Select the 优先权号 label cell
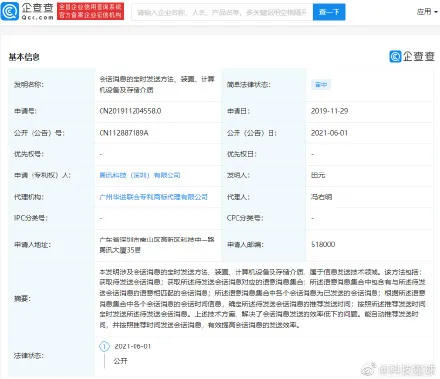The image size is (440, 379). click(52, 154)
